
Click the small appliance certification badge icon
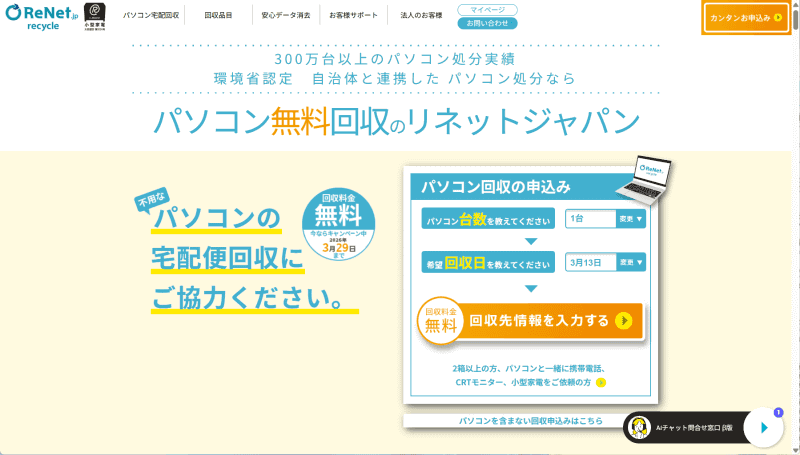[x=95, y=17]
